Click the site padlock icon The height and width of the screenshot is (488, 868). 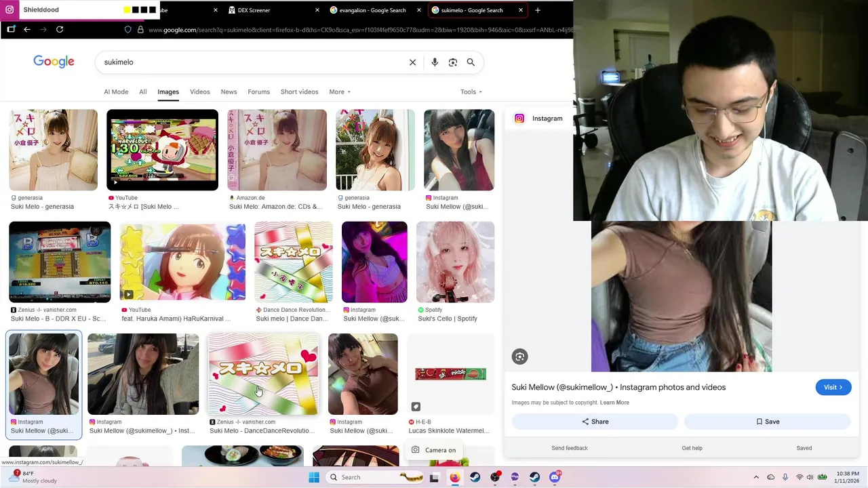140,30
